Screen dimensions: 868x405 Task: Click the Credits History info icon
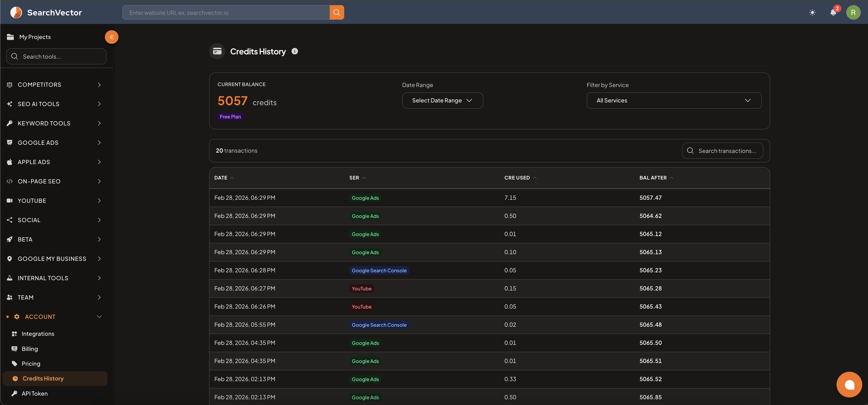click(295, 51)
